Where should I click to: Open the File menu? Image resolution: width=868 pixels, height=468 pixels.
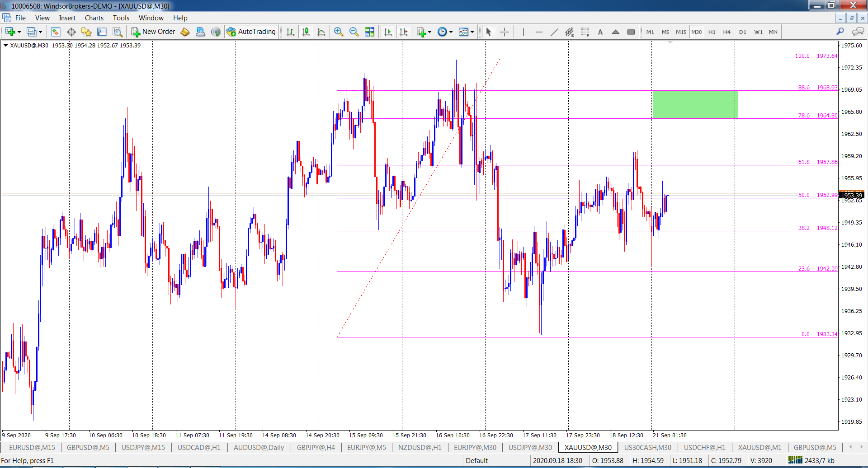(20, 18)
